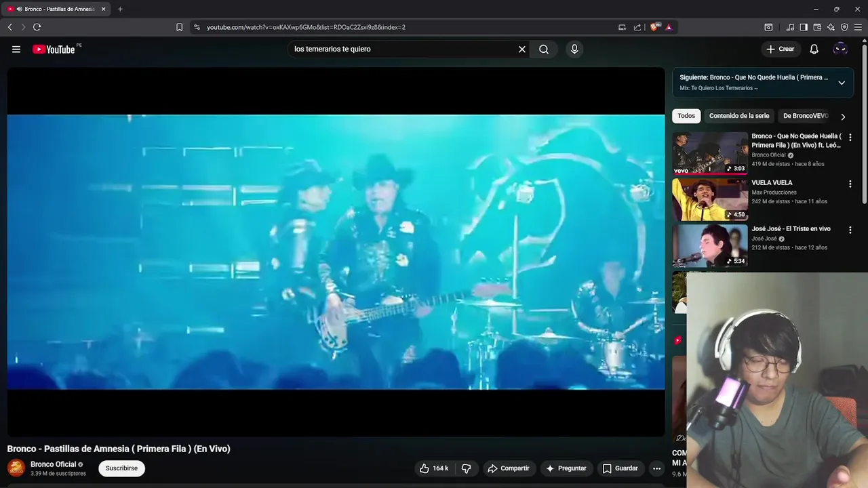Click the Preguntar button

[x=566, y=468]
